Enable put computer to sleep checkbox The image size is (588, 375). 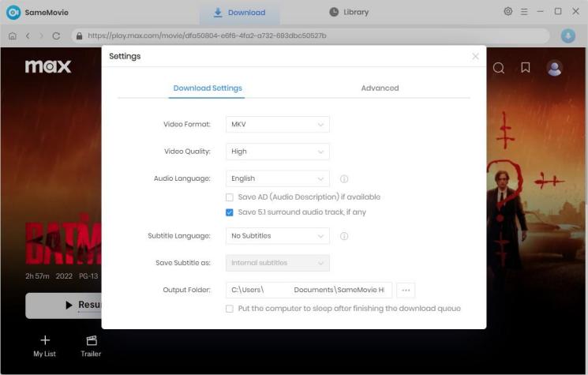pyautogui.click(x=230, y=309)
